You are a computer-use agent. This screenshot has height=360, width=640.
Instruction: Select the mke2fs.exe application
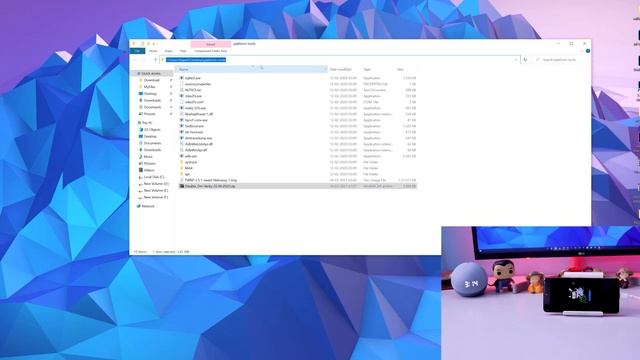click(298, 96)
